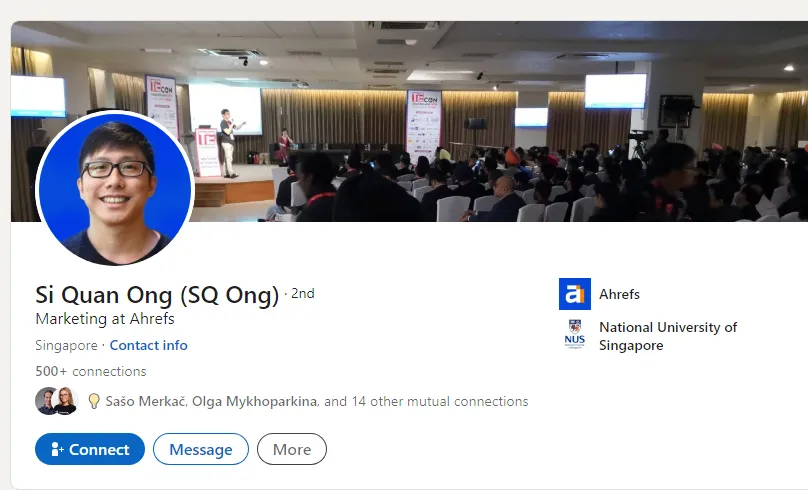
Task: Click the lightbulb icon beside mutual connections
Action: click(x=94, y=401)
